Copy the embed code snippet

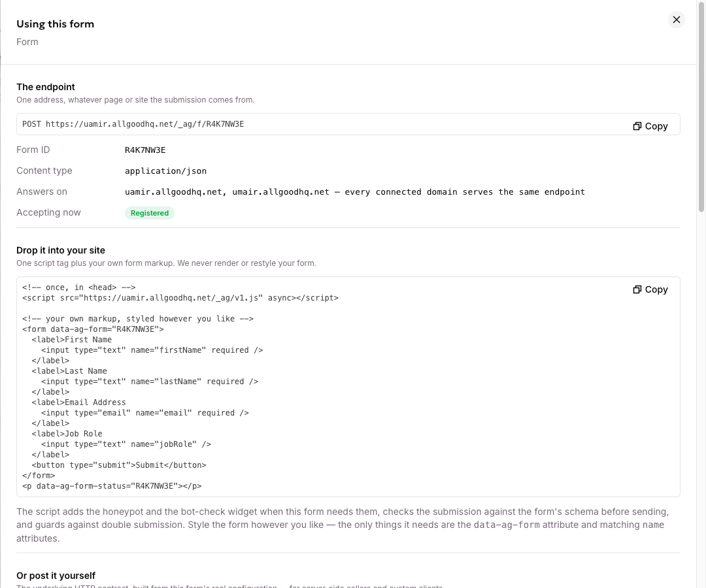point(650,289)
